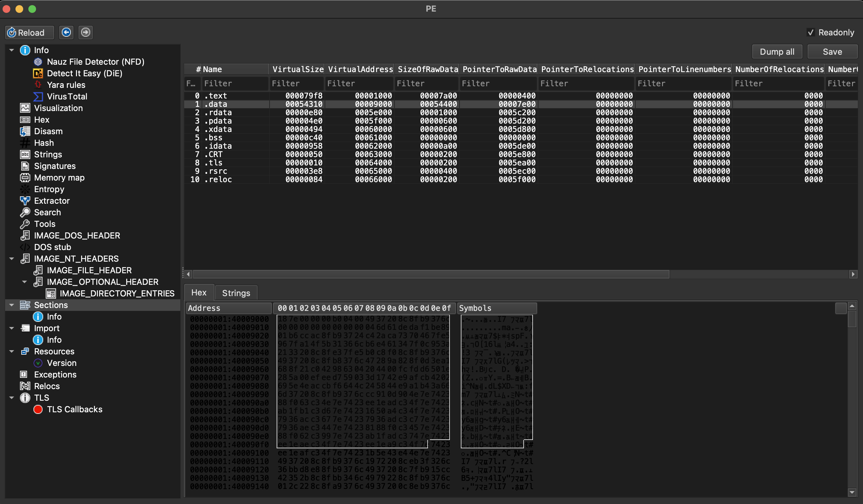Open Nauz File Detector (NFD) icon
863x504 pixels.
[x=38, y=61]
